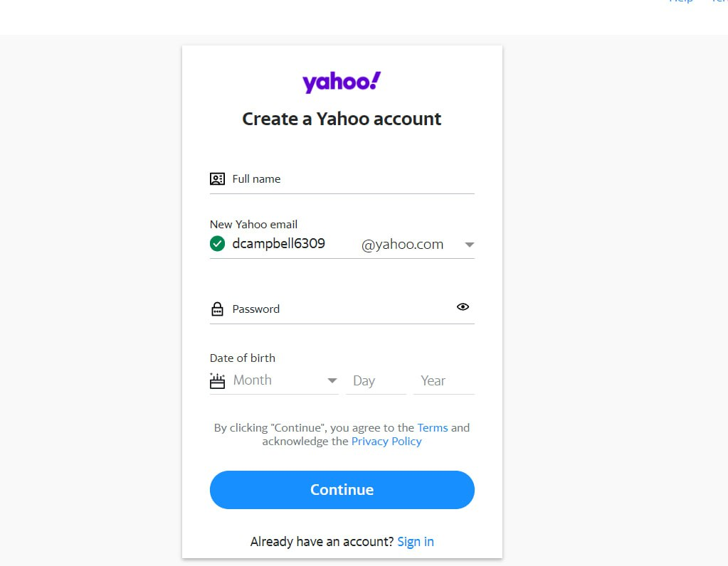This screenshot has height=566, width=728.
Task: Open the Help link at top right
Action: tap(681, 1)
